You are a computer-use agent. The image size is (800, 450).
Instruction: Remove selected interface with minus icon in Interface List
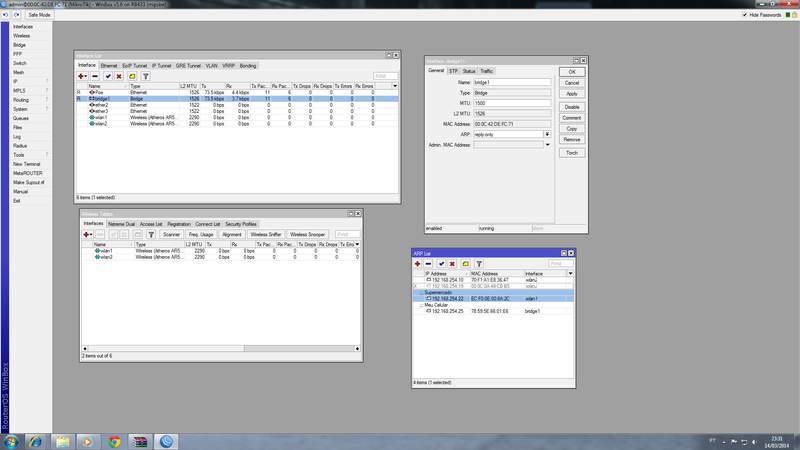point(95,76)
